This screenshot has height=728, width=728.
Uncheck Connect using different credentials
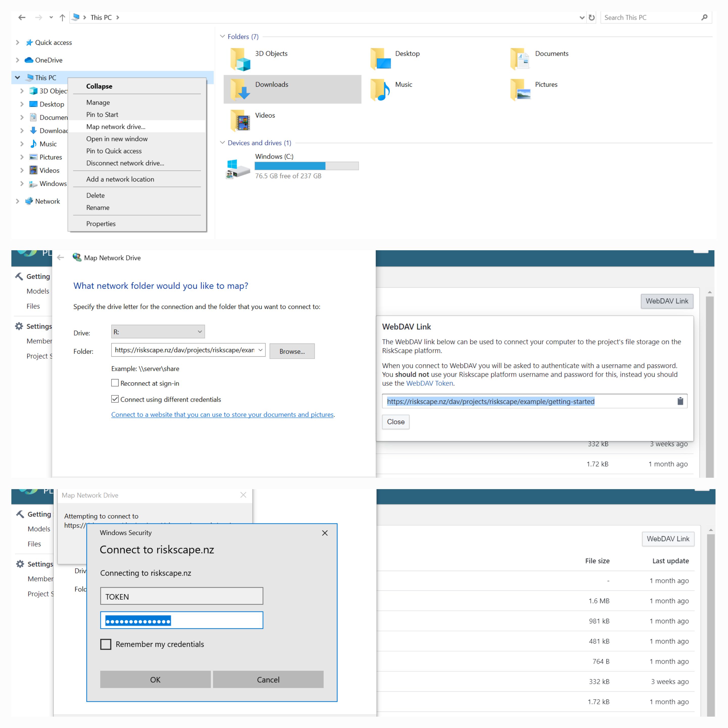[115, 399]
